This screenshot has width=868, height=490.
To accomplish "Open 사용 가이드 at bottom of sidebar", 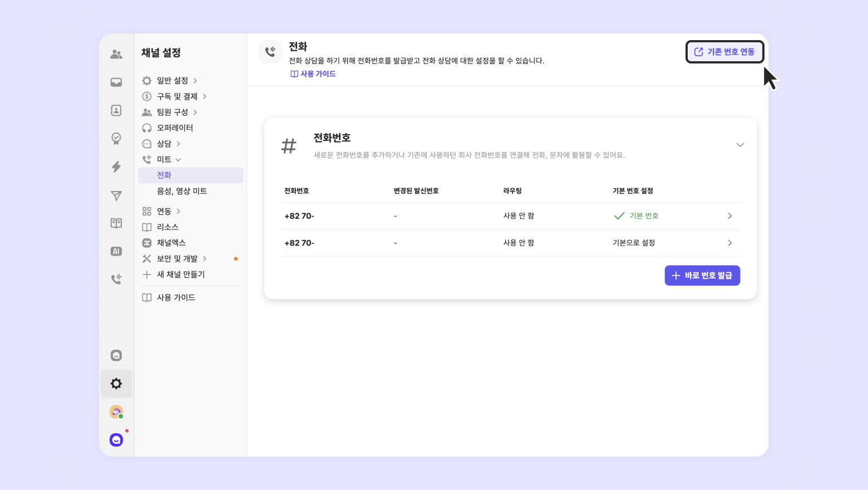I will point(176,297).
